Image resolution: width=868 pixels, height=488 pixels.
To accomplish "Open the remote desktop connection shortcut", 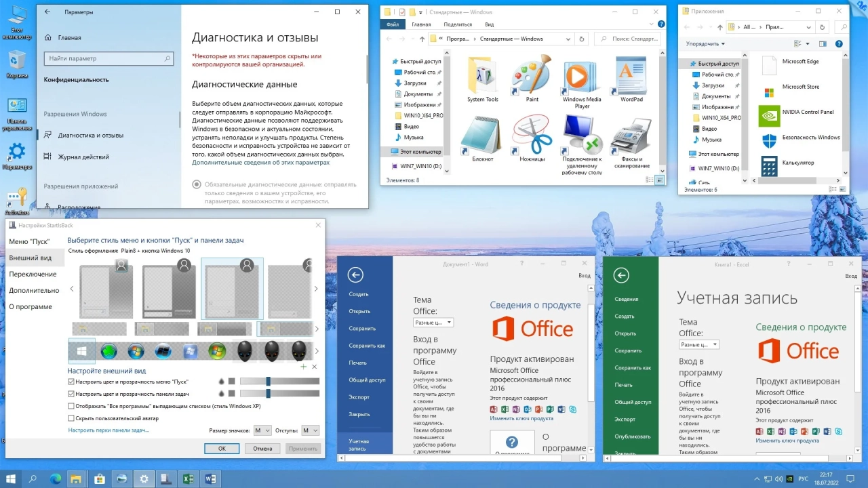I will [x=582, y=134].
